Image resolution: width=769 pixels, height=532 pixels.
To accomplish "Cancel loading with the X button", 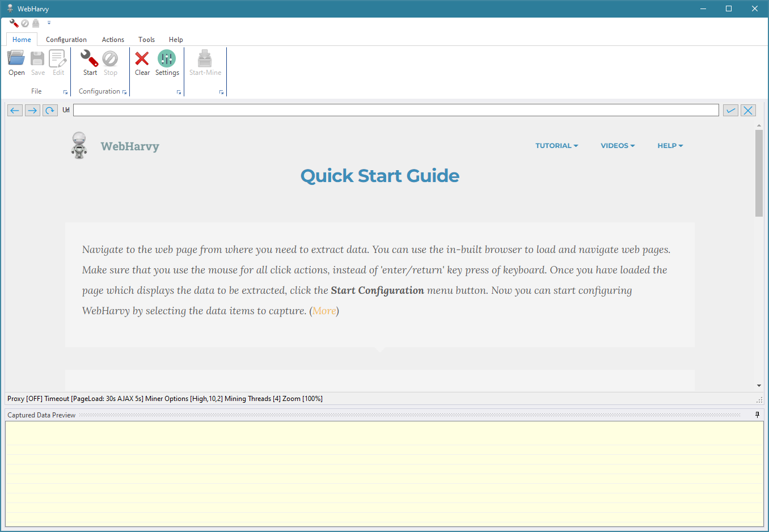I will click(x=748, y=110).
